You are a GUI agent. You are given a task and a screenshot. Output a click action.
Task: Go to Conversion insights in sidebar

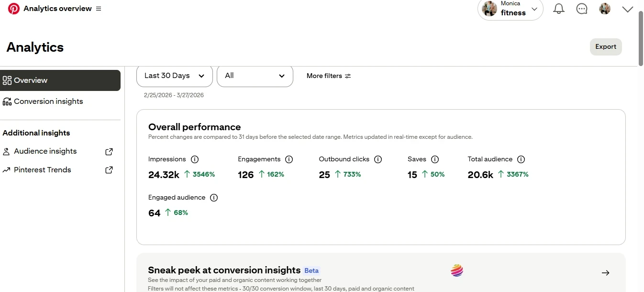[48, 101]
